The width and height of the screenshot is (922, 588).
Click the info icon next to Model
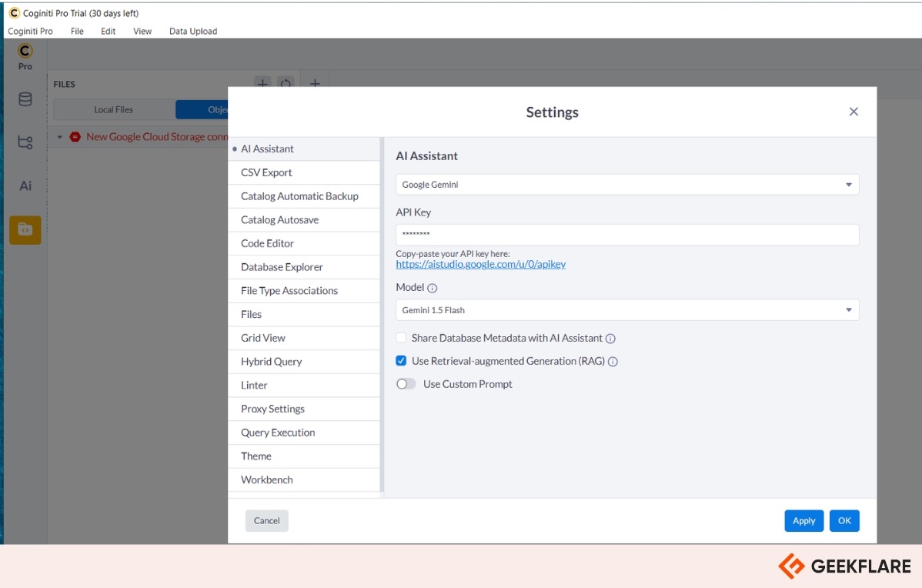tap(433, 288)
